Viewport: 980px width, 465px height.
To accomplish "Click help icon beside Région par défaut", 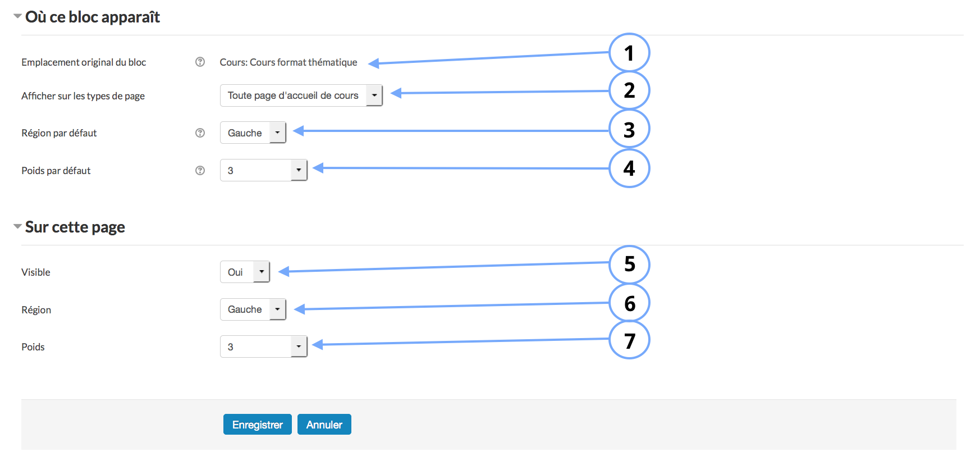I will click(x=200, y=133).
